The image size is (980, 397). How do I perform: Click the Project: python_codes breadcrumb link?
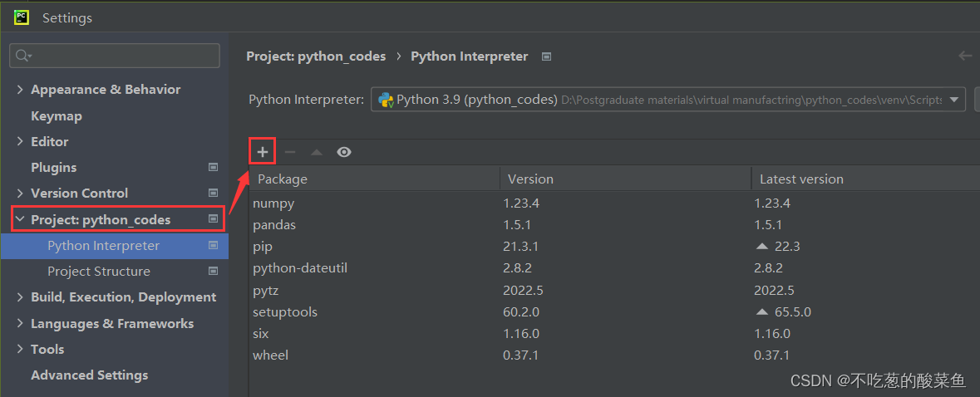pyautogui.click(x=316, y=56)
